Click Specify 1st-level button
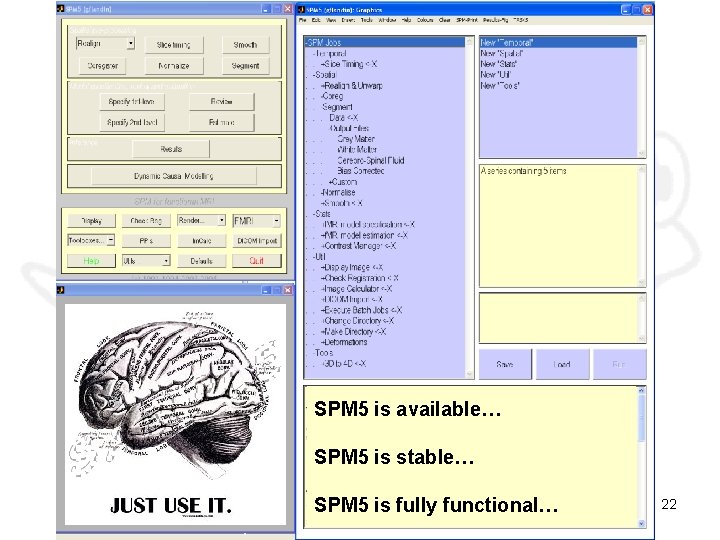The image size is (720, 540). (132, 101)
